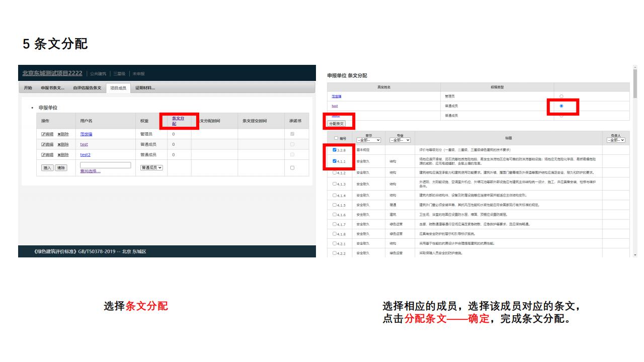This screenshot has width=644, height=362.
Task: Open the 北京东城测试项目2222 project title link
Action: 52,73
